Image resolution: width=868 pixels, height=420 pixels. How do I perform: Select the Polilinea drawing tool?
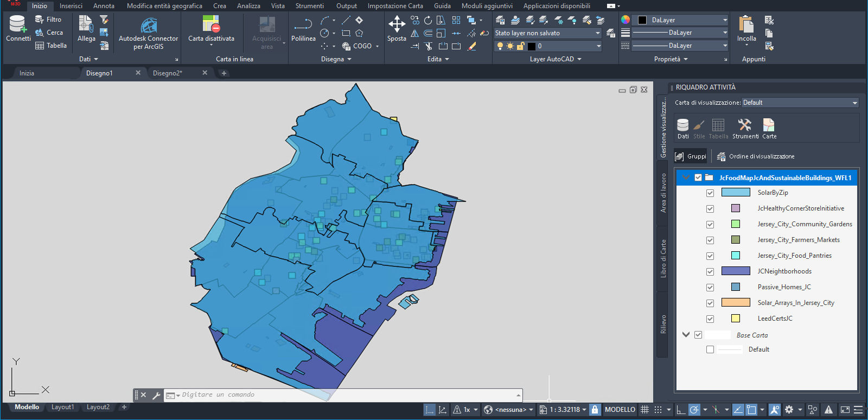303,25
